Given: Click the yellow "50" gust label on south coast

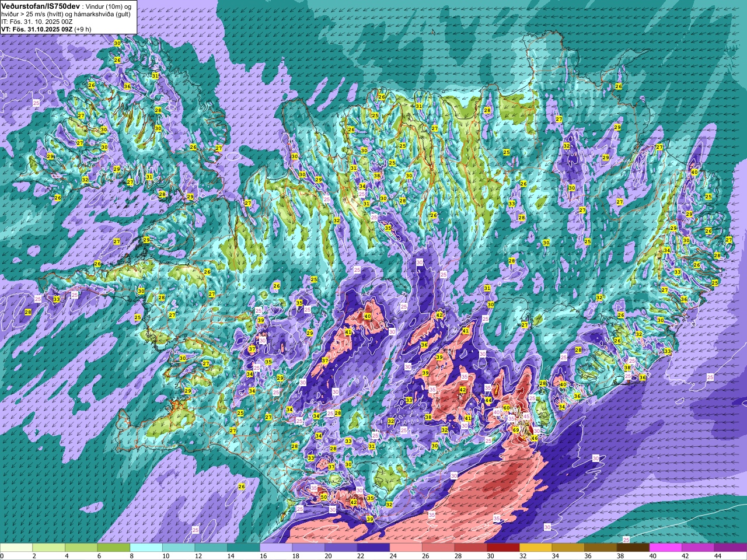Looking at the screenshot, I should 324,497.
